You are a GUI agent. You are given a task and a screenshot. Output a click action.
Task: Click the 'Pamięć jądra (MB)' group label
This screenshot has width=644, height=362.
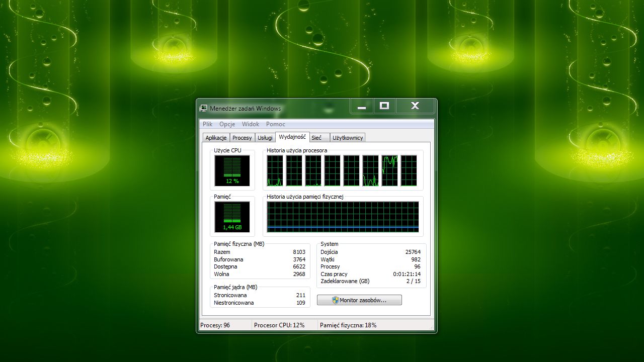tap(235, 287)
